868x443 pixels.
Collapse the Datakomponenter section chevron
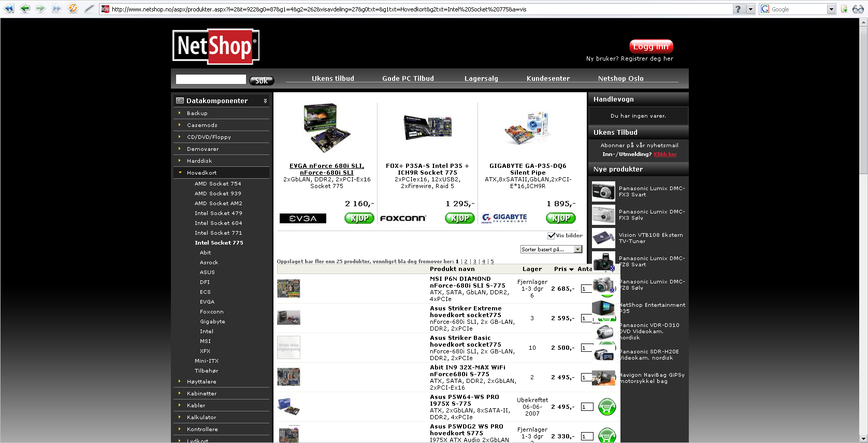(x=265, y=101)
